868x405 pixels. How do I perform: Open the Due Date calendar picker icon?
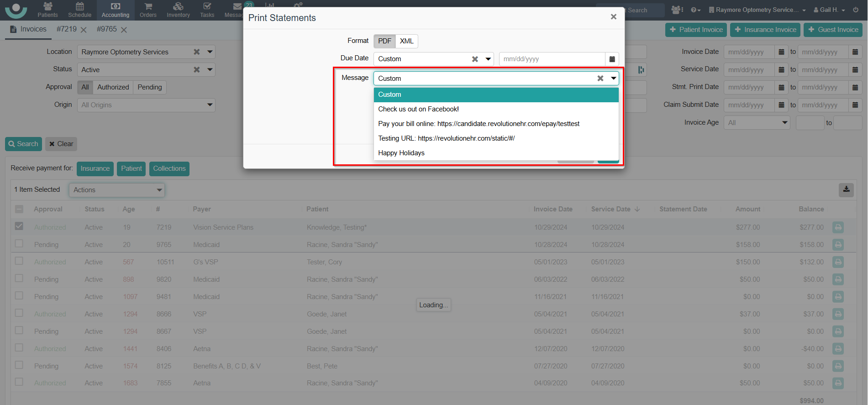point(612,59)
